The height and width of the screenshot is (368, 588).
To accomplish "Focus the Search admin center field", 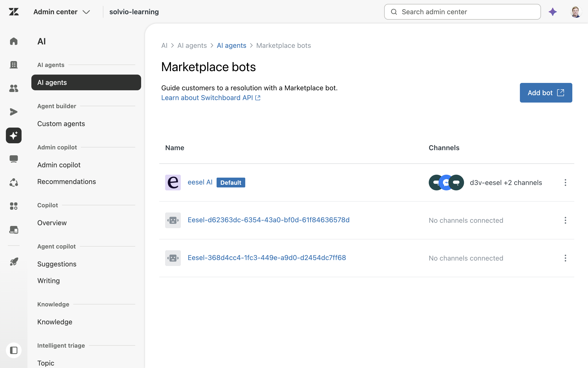I will click(462, 12).
